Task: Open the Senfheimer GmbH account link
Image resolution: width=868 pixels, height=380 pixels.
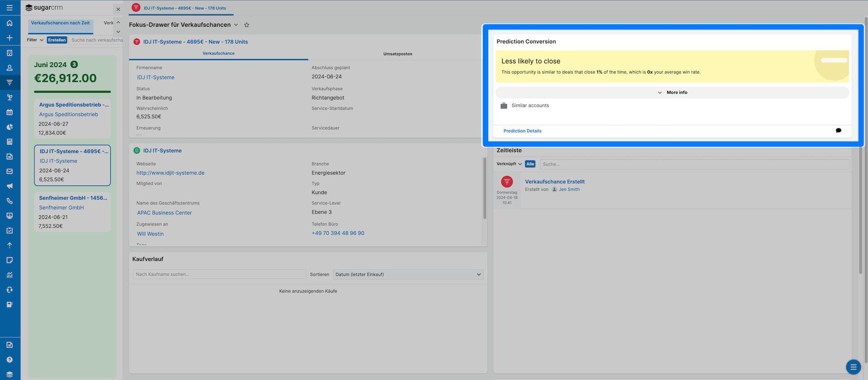Action: (x=61, y=208)
